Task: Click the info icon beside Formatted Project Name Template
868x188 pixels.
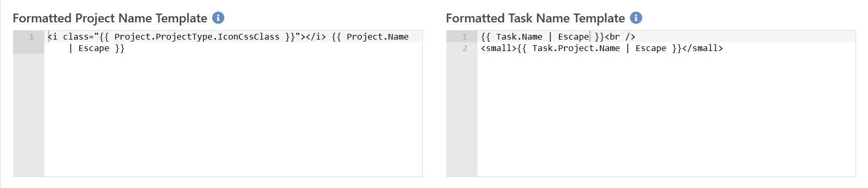Action: click(218, 18)
